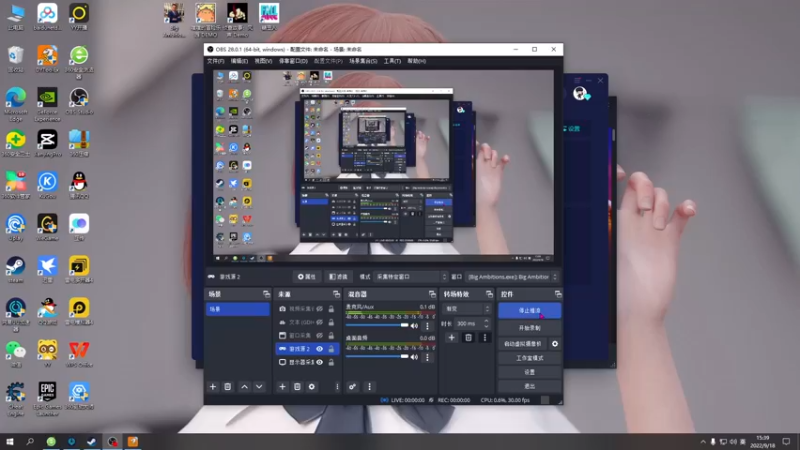Screen dimensions: 800x450
Task: Open the source Filters button on toolbar
Action: (x=338, y=277)
